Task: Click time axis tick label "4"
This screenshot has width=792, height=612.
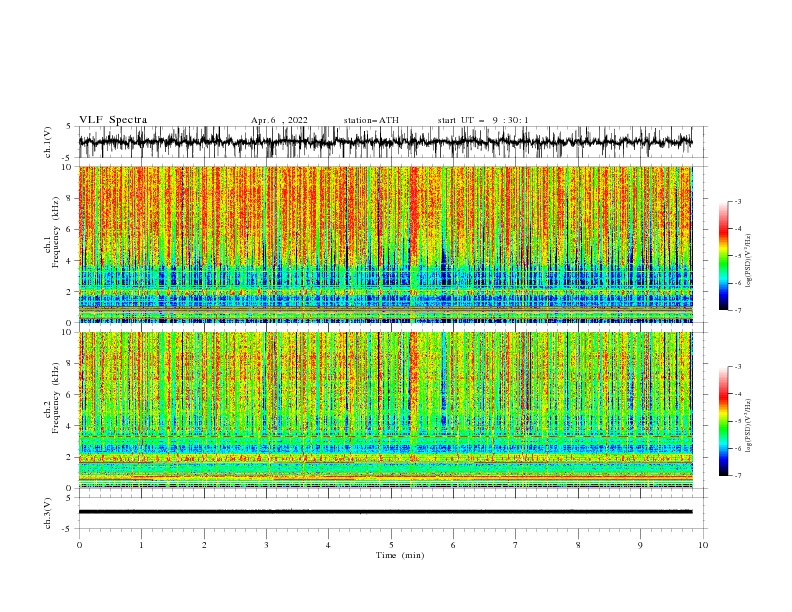Action: pyautogui.click(x=329, y=545)
